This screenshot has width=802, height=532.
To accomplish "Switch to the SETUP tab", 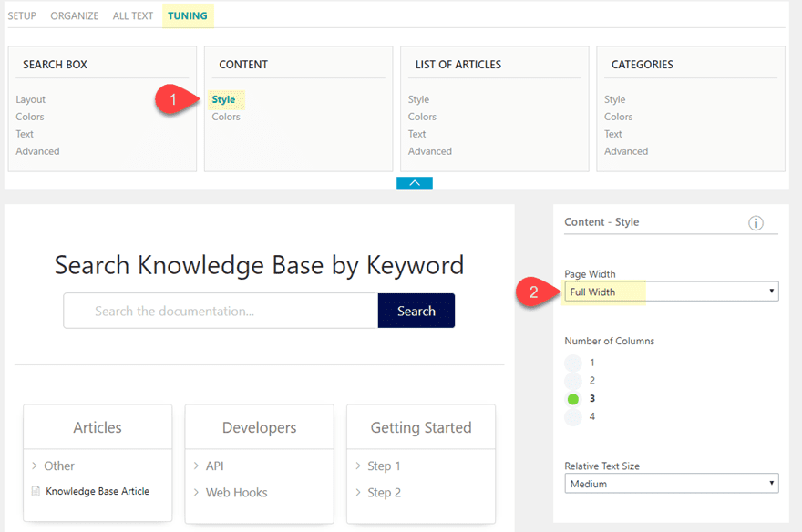I will point(21,15).
